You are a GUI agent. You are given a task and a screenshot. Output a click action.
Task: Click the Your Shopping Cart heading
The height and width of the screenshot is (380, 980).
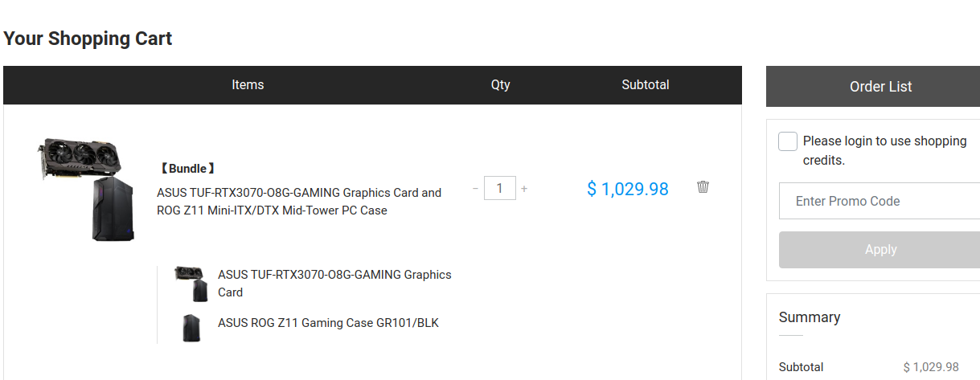pos(88,39)
